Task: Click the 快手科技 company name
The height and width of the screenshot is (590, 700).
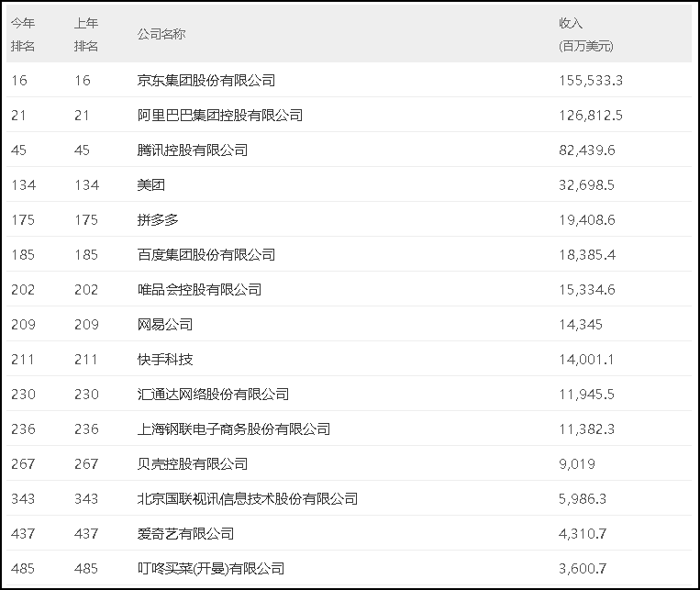Action: pyautogui.click(x=165, y=359)
